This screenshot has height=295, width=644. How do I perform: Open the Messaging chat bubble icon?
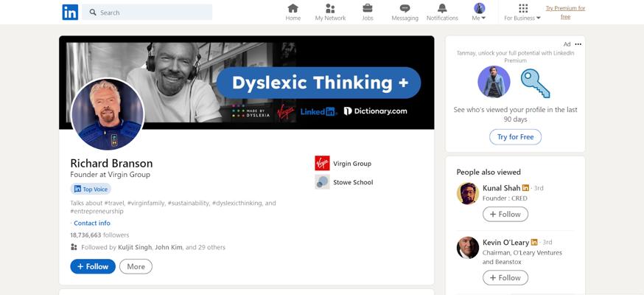pos(405,8)
